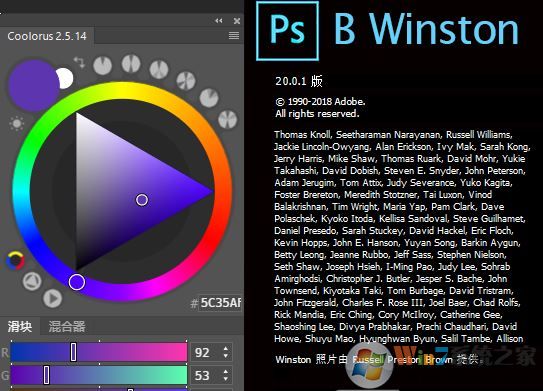Open the color space ring icon

16,260
